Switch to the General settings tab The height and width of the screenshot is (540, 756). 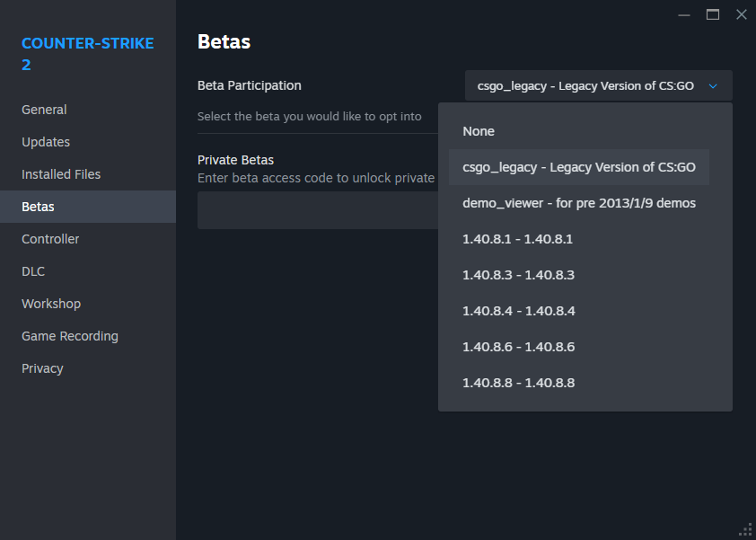click(x=44, y=109)
